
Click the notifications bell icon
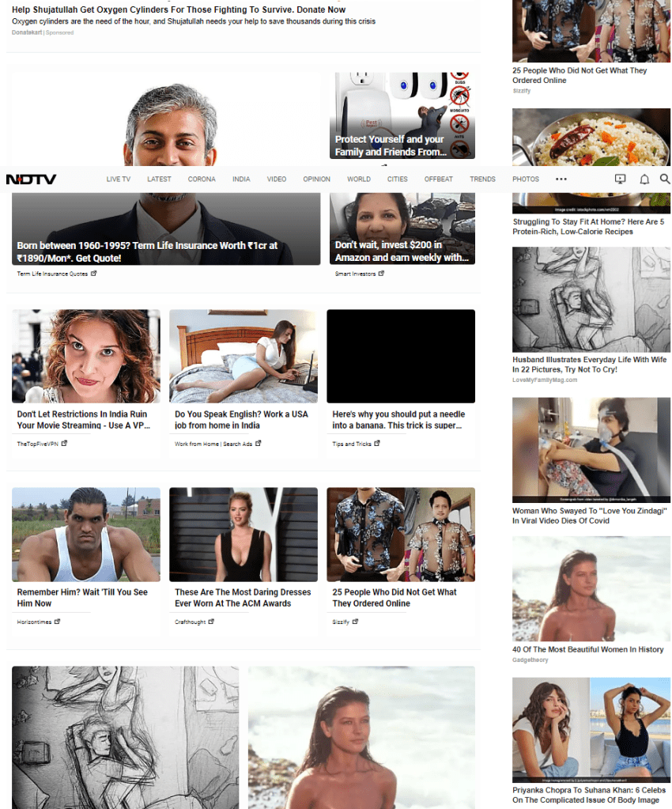(x=644, y=179)
